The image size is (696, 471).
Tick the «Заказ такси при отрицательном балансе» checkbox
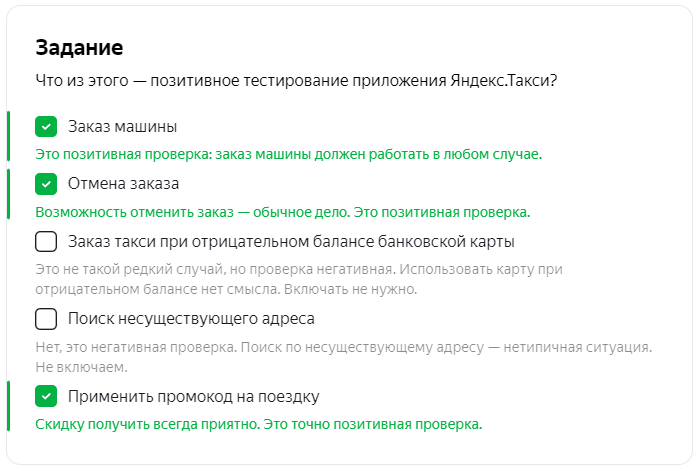point(46,241)
